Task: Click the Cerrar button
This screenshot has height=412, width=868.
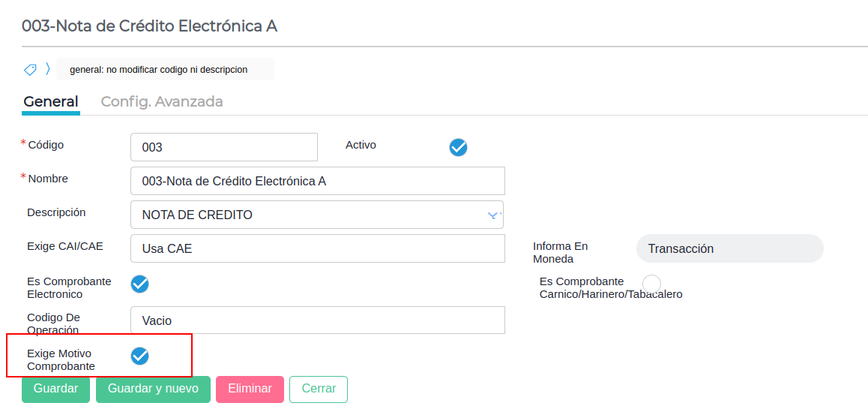Action: [319, 389]
